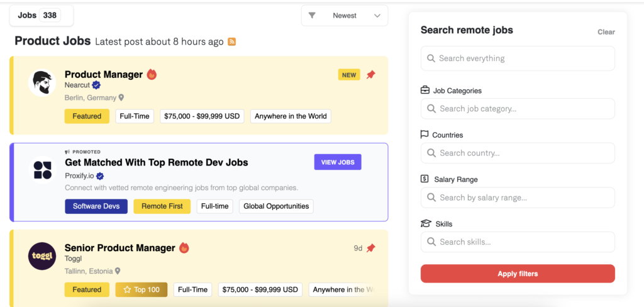Click the 338 jobs count badge
The height and width of the screenshot is (307, 644).
tap(50, 15)
